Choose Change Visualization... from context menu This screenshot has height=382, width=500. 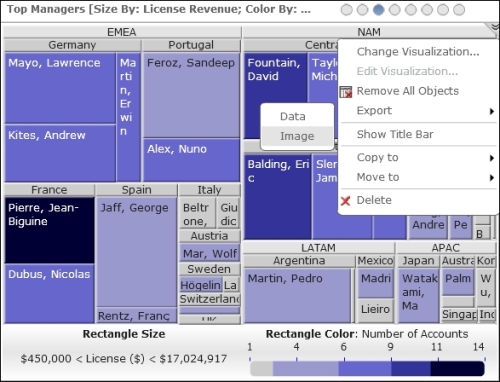418,52
